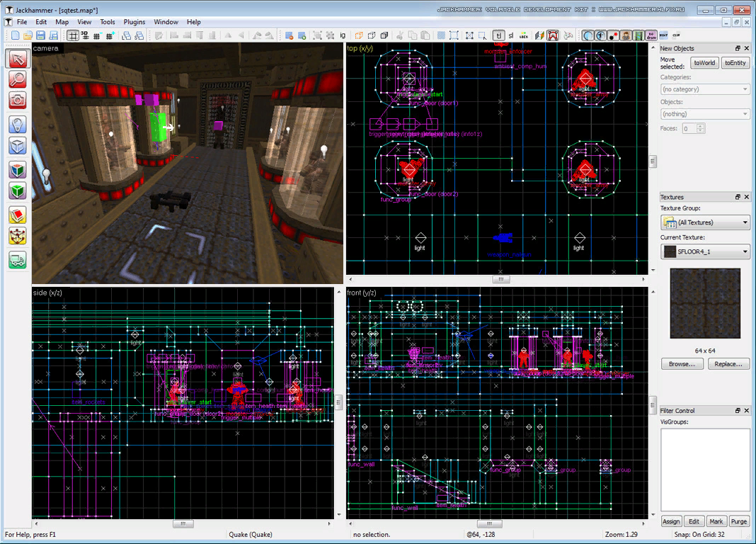
Task: Click inside the VisGroups list box
Action: pos(705,469)
